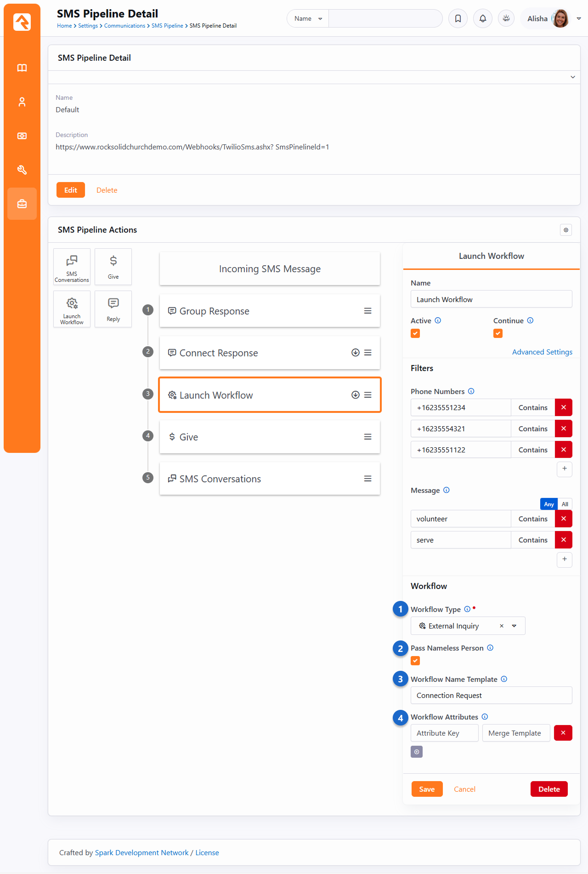Click the orange Save button
This screenshot has height=874, width=588.
click(x=427, y=789)
